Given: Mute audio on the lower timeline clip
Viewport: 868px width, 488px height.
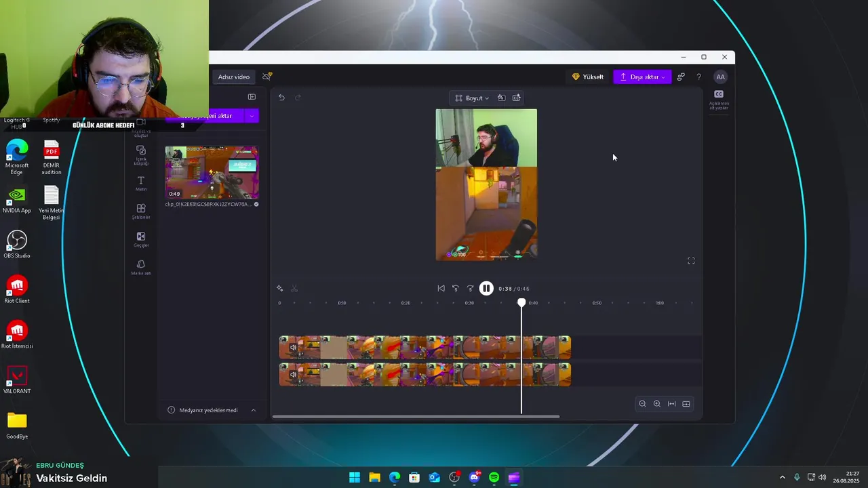Looking at the screenshot, I should point(293,374).
